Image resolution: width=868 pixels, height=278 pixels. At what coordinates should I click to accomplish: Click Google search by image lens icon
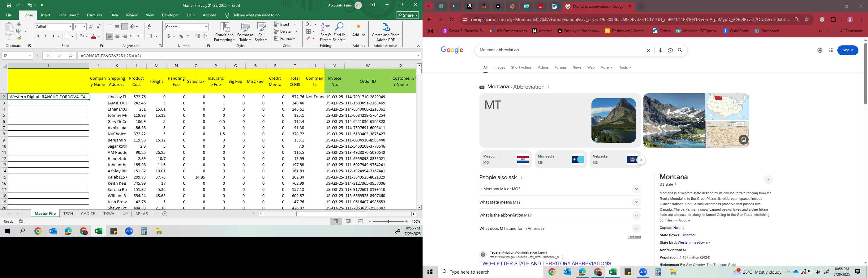[x=671, y=50]
